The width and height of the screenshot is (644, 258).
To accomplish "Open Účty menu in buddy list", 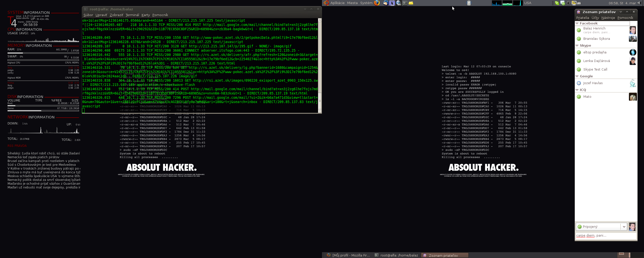I will pyautogui.click(x=595, y=18).
